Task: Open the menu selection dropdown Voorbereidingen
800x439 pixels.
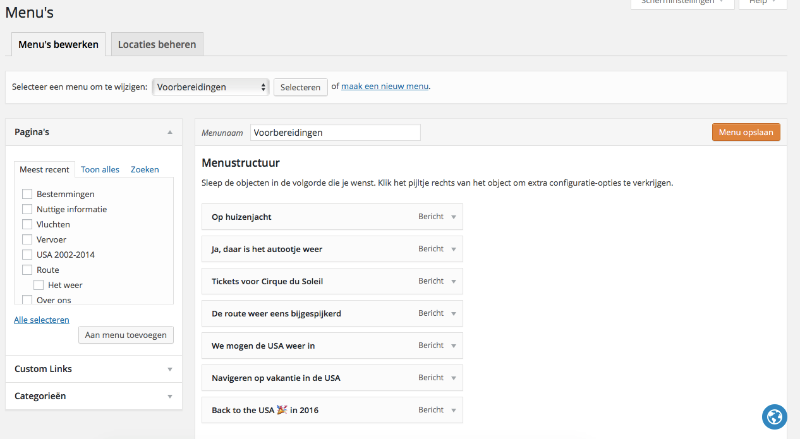Action: [x=211, y=87]
